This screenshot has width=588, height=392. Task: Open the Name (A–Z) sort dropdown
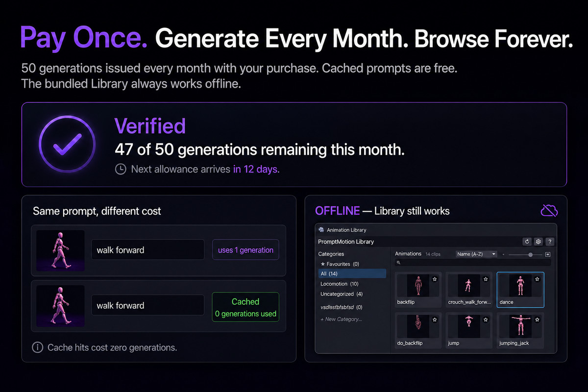click(x=476, y=254)
